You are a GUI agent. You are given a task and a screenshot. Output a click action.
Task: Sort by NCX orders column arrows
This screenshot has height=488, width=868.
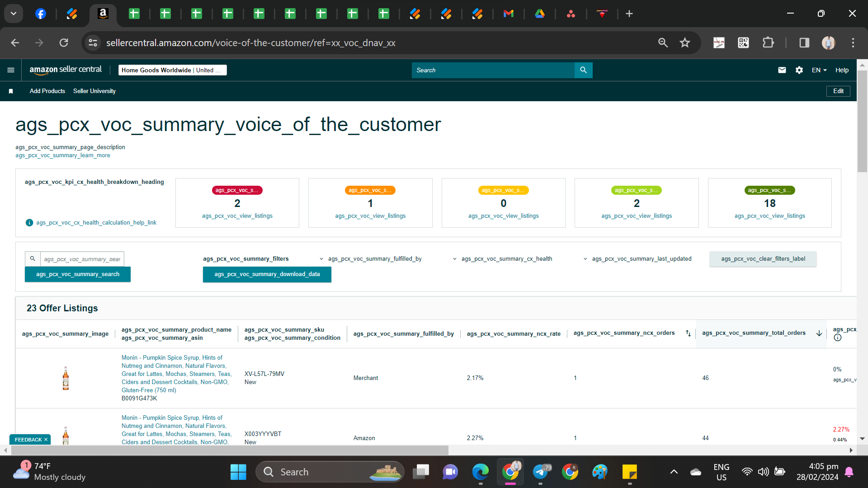pyautogui.click(x=688, y=333)
